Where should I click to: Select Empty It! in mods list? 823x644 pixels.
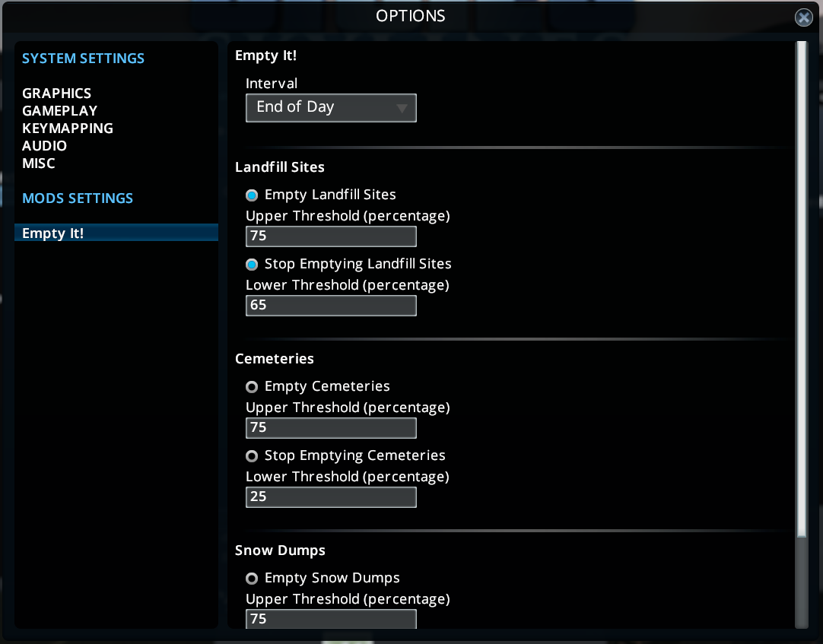116,233
